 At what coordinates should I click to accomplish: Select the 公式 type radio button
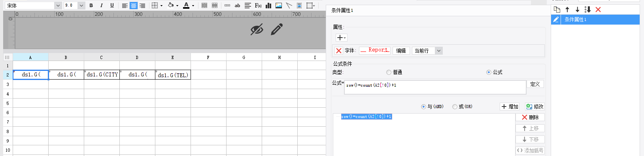489,72
